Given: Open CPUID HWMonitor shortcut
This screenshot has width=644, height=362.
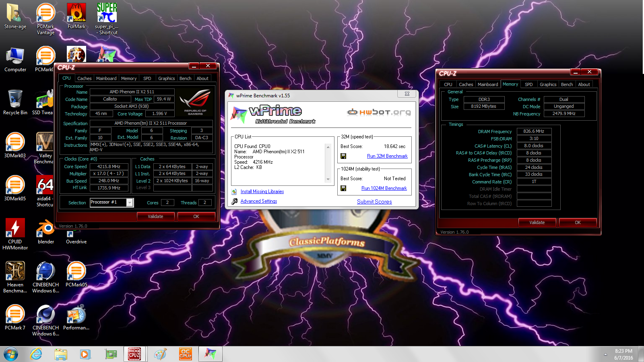Looking at the screenshot, I should click(x=15, y=234).
